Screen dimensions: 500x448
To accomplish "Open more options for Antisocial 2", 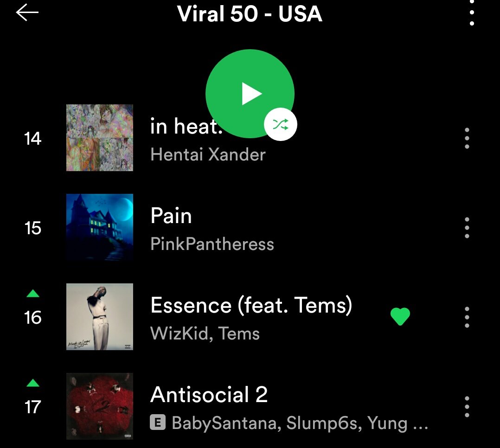I will tap(467, 407).
